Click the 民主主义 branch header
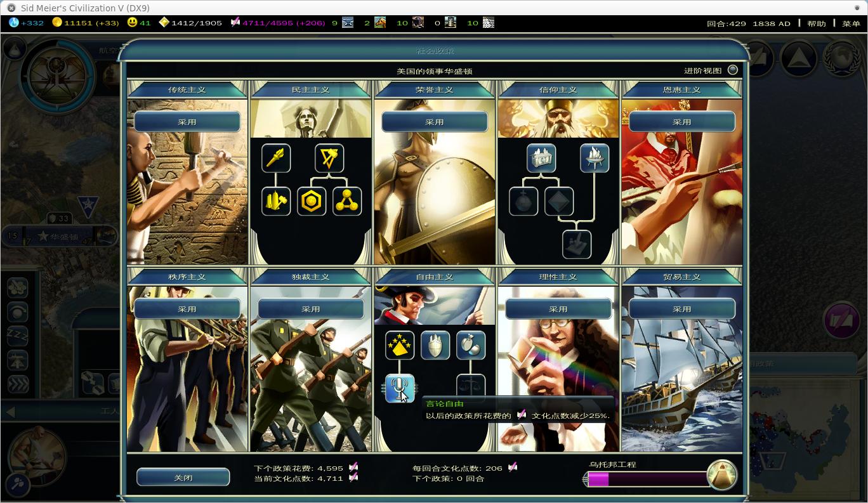 [x=311, y=89]
